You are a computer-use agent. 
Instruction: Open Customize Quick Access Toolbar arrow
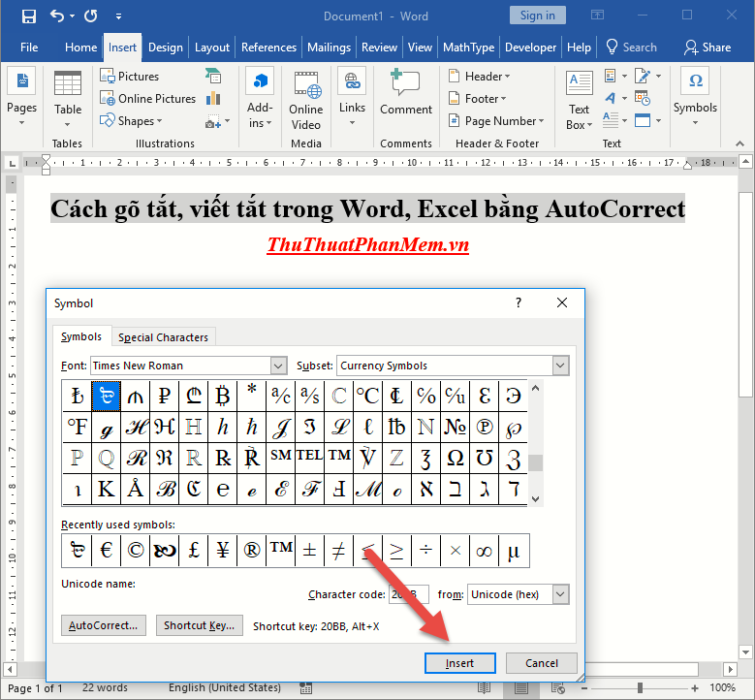[x=118, y=16]
